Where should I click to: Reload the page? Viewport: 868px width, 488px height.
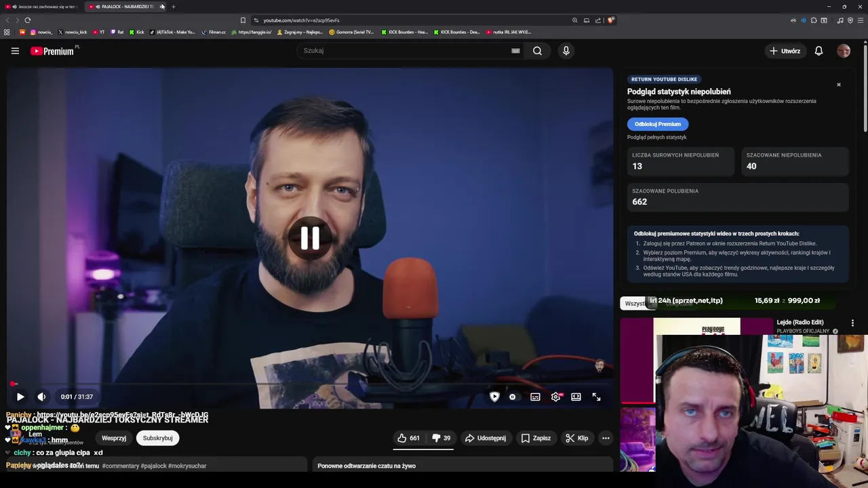(x=28, y=20)
